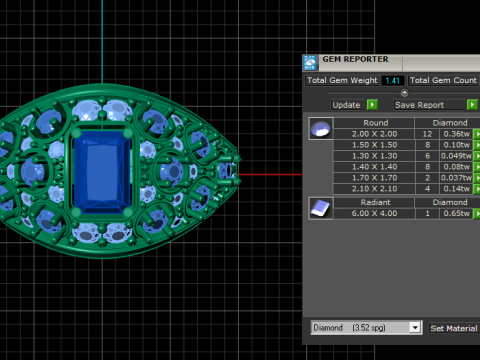
Task: Click the 0.36tw weight cell
Action: click(456, 134)
